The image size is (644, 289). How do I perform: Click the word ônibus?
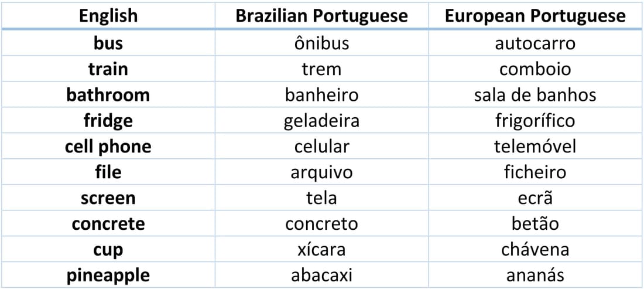coord(321,43)
